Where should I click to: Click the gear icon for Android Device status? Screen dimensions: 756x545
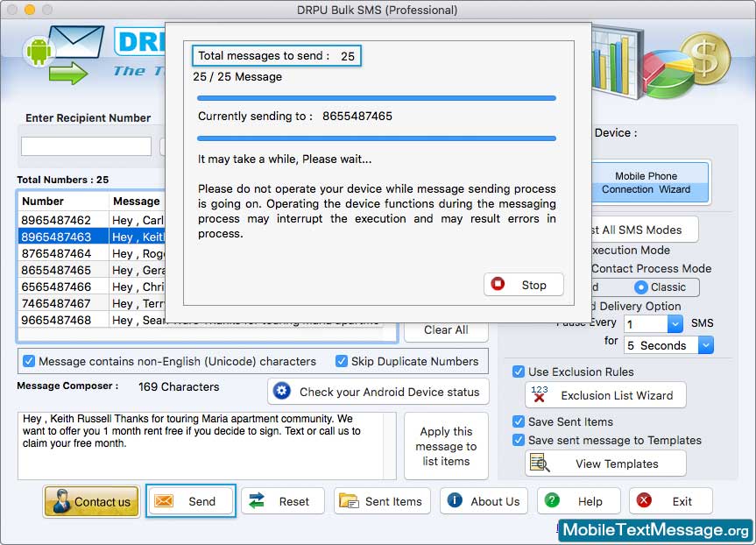(x=282, y=391)
